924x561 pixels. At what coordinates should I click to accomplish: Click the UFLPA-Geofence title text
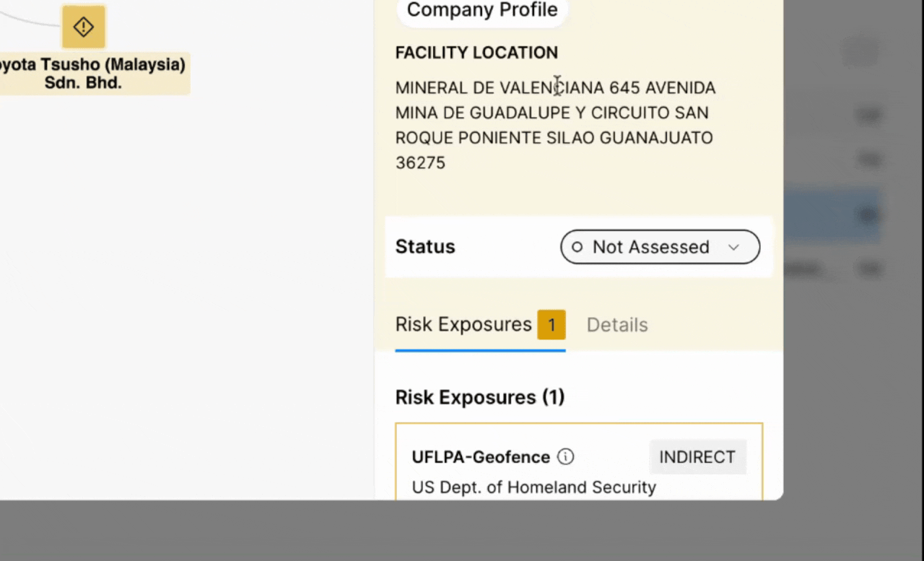pyautogui.click(x=481, y=457)
